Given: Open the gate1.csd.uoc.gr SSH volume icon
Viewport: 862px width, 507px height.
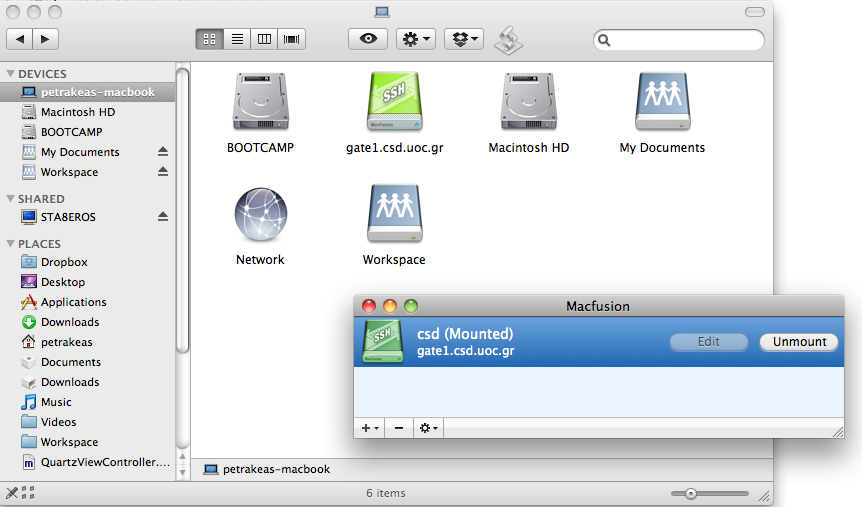Looking at the screenshot, I should [x=395, y=101].
